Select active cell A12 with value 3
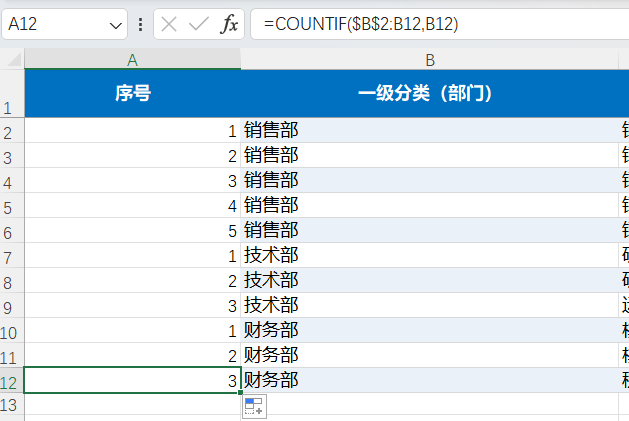 point(132,380)
